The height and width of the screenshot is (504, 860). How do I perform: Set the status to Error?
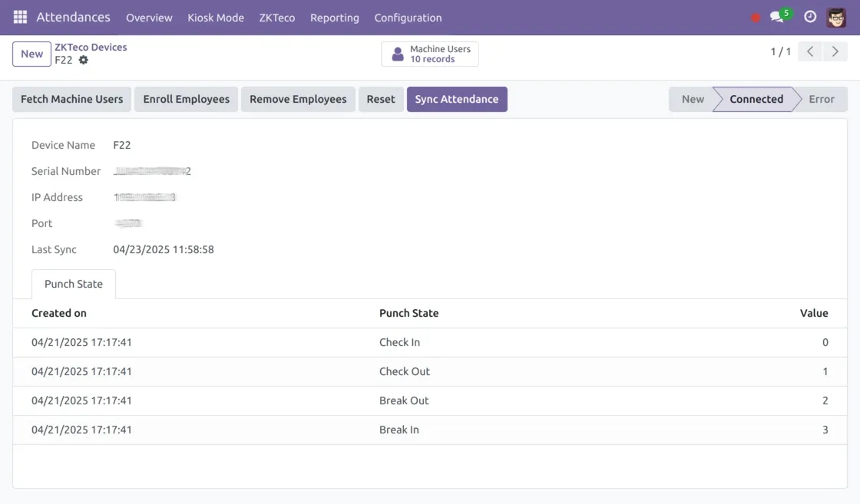[x=821, y=99]
